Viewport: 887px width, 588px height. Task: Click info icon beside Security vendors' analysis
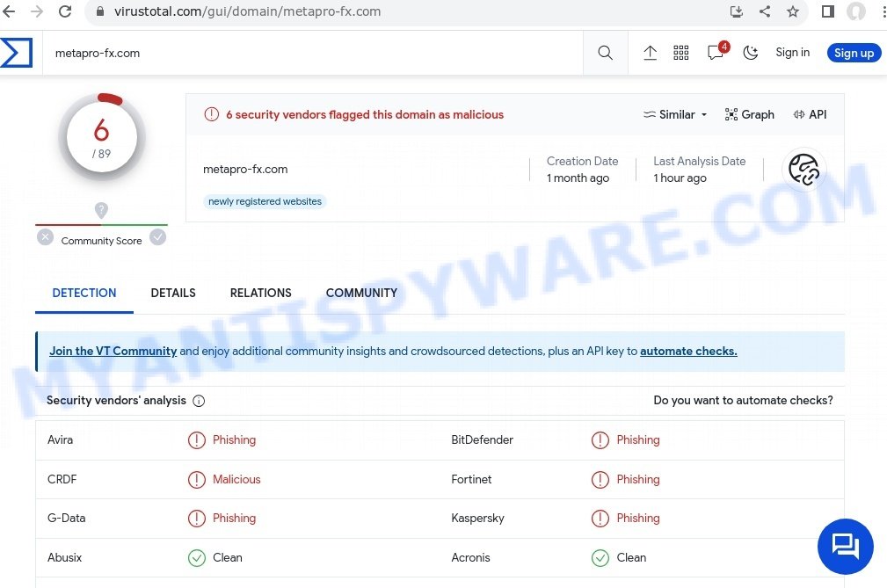(x=199, y=401)
